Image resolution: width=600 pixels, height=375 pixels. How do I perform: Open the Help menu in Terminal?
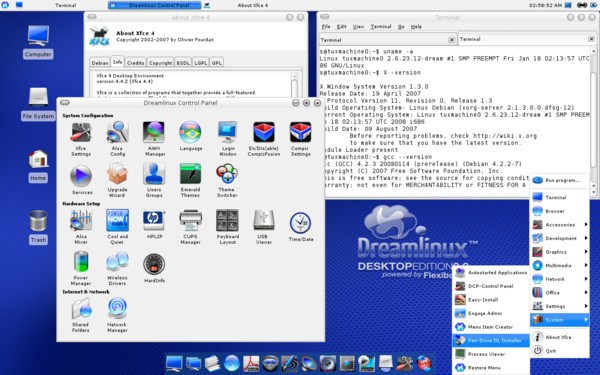coord(416,26)
